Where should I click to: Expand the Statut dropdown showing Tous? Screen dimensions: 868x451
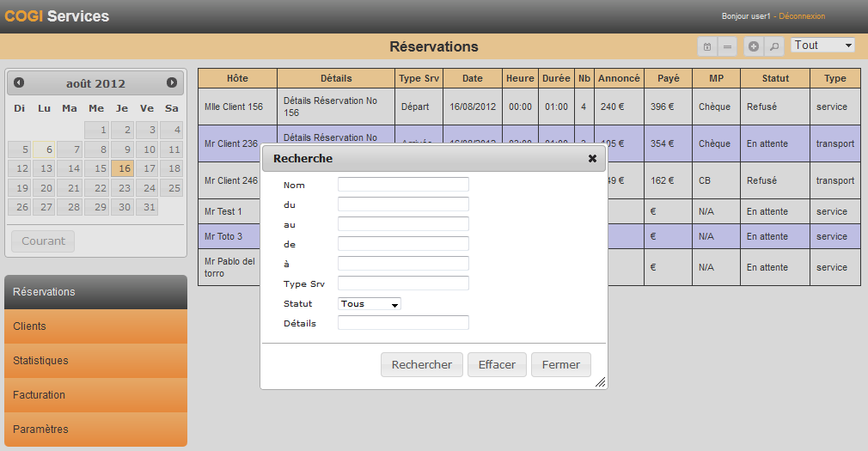pos(370,304)
